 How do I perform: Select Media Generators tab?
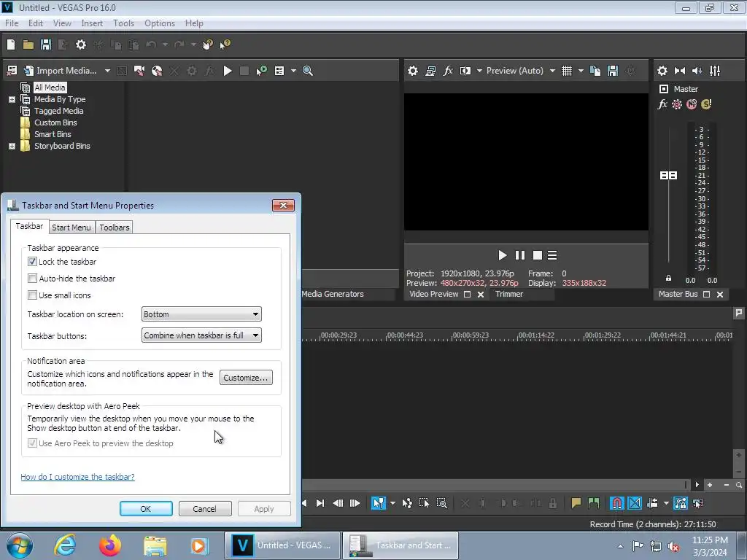333,294
